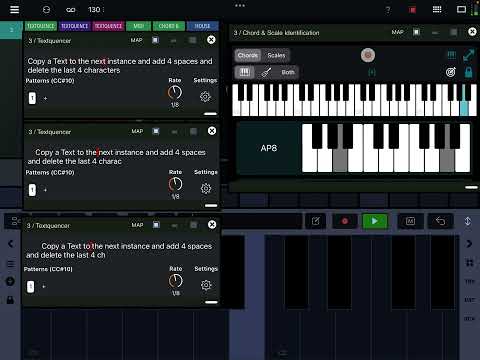480x360 pixels.
Task: Click the right chevron on the right edge
Action: click(x=469, y=244)
